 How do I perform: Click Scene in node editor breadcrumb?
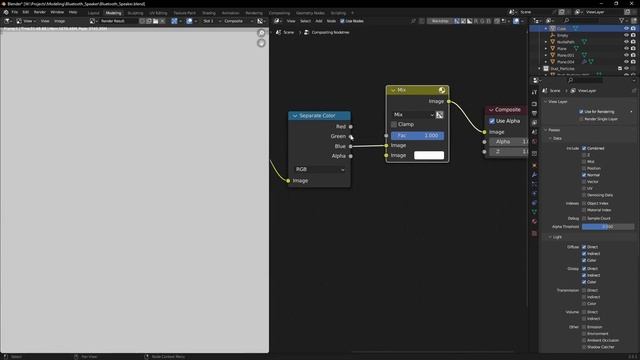tap(288, 32)
